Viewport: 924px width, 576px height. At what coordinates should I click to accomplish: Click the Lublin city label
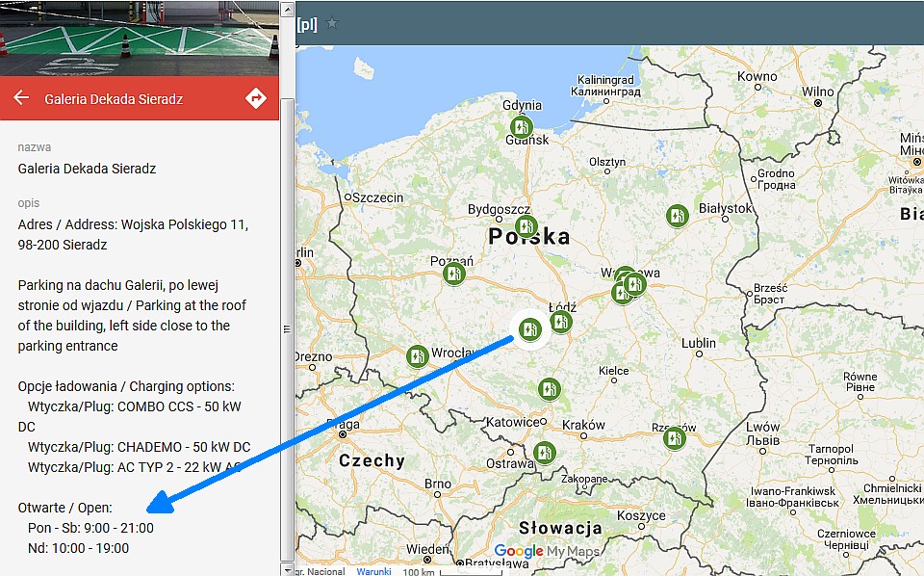699,343
